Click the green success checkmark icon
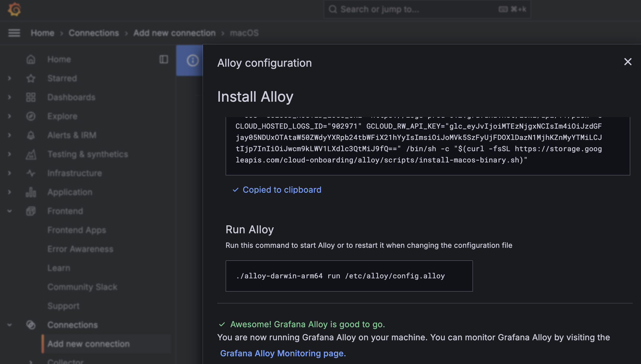Screen dimensions: 641x364 222,324
